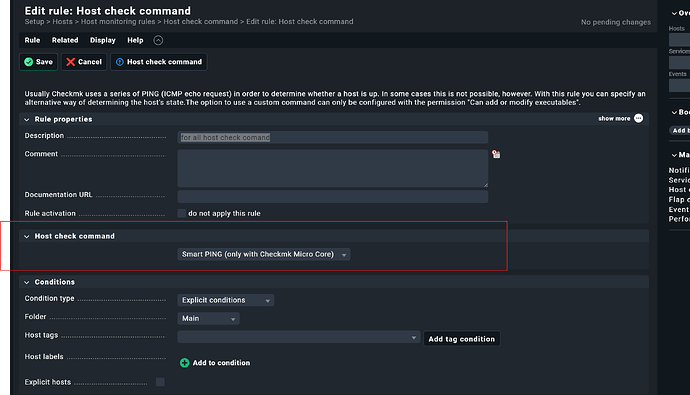Open the Display menu

[x=103, y=40]
